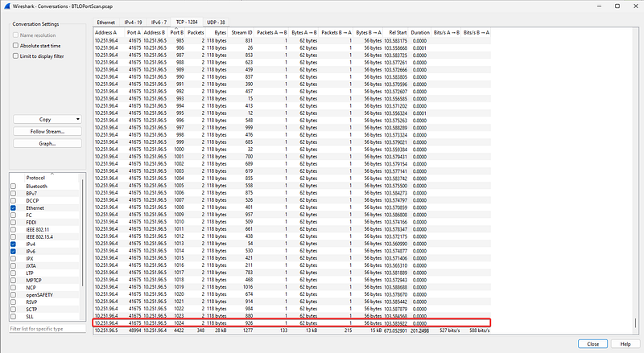644x353 pixels.
Task: Select the TCP · 1284 tab
Action: pos(187,23)
